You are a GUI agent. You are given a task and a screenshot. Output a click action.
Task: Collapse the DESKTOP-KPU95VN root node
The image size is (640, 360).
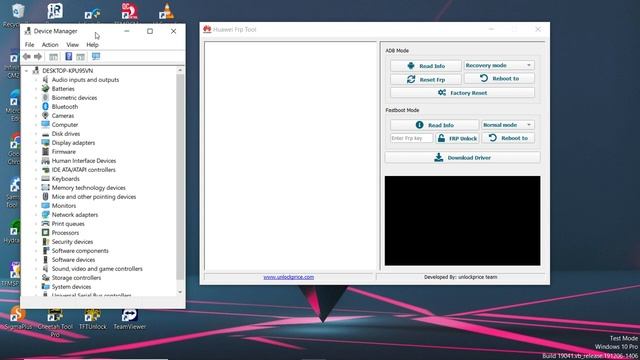[x=27, y=71]
